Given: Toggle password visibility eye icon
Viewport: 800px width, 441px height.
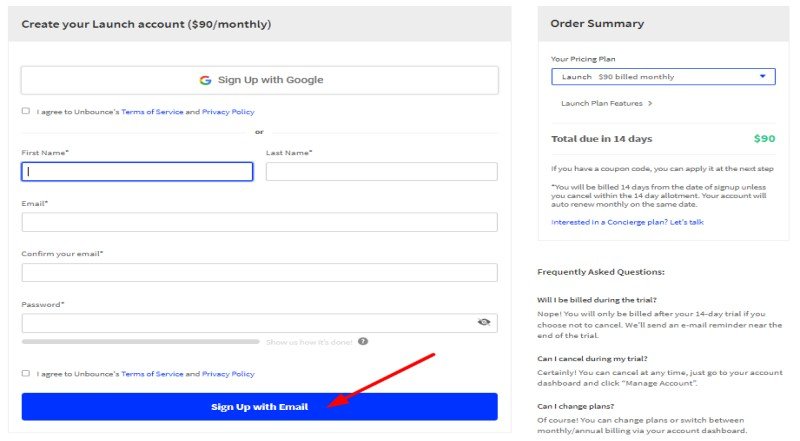Looking at the screenshot, I should point(484,322).
